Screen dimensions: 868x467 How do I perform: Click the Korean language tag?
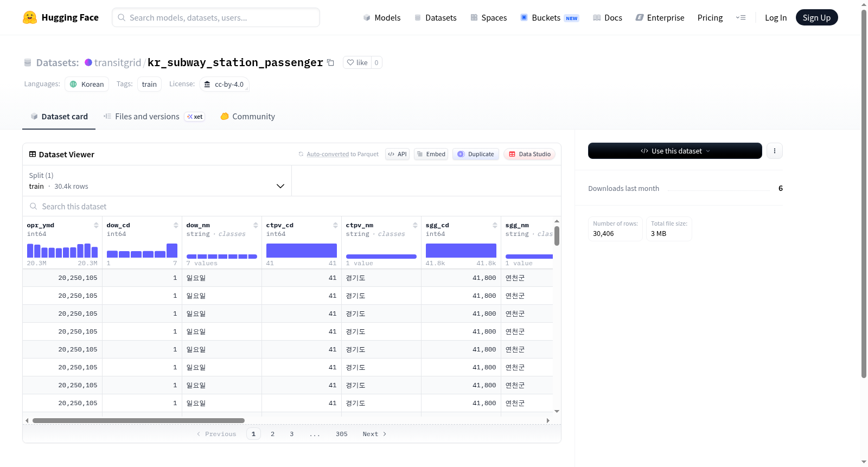pyautogui.click(x=87, y=84)
